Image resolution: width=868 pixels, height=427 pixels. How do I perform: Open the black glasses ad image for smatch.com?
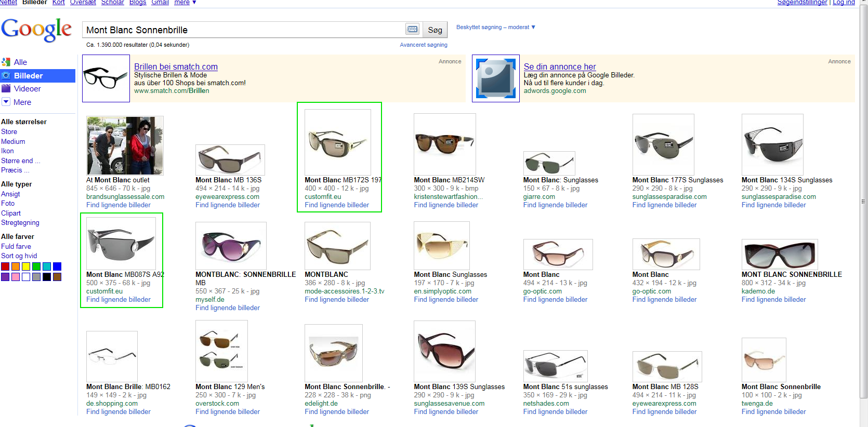[106, 78]
